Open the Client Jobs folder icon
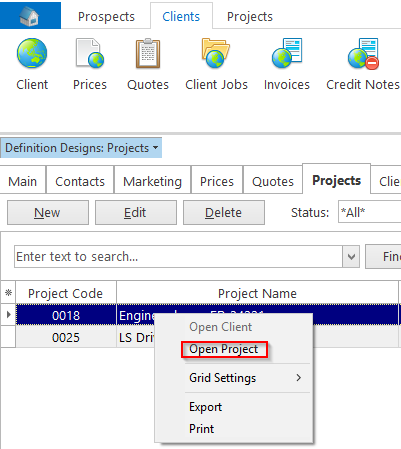Image resolution: width=401 pixels, height=449 pixels. [x=216, y=53]
